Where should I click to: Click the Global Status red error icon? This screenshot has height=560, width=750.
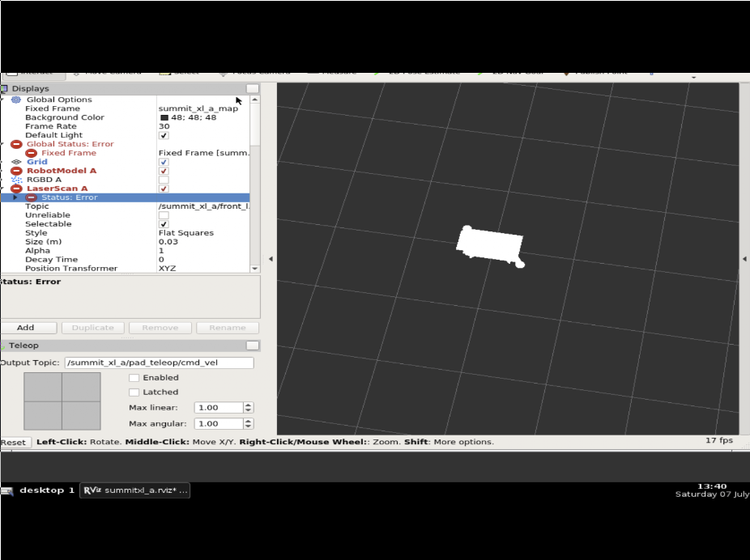pyautogui.click(x=16, y=144)
